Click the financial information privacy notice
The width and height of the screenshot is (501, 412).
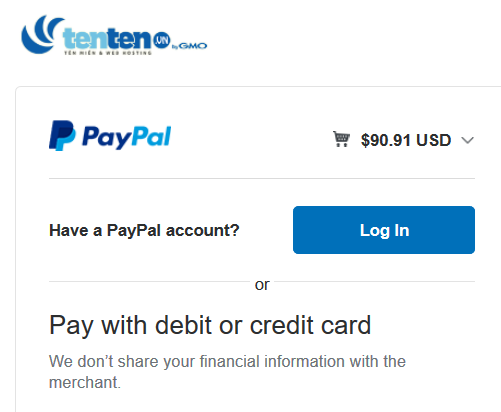tap(227, 372)
